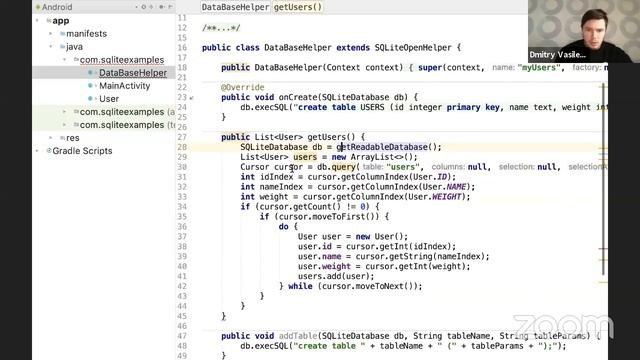This screenshot has width=640, height=360.
Task: Expand the manifests folder
Action: coord(51,33)
